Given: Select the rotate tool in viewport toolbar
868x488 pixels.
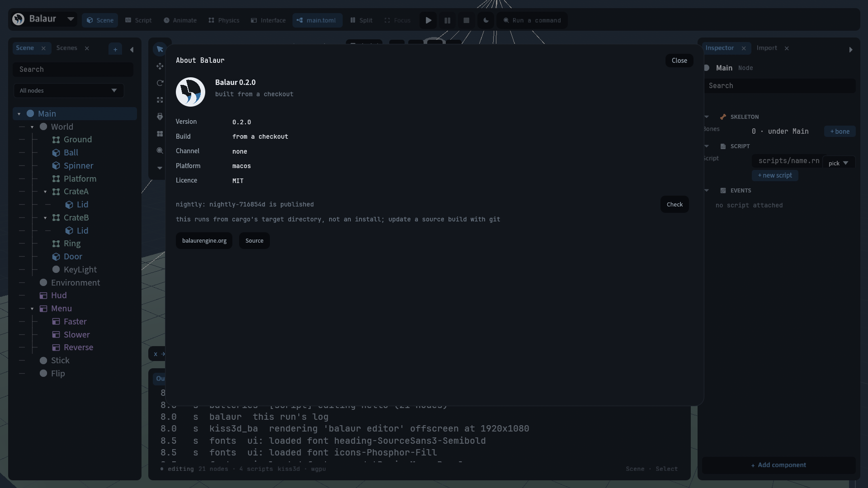Looking at the screenshot, I should coord(160,83).
